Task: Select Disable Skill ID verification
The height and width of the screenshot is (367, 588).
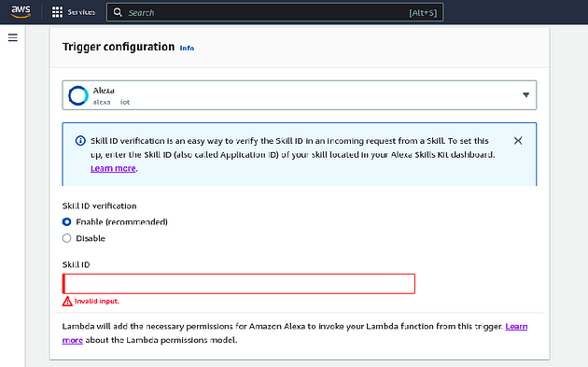Action: click(x=67, y=238)
